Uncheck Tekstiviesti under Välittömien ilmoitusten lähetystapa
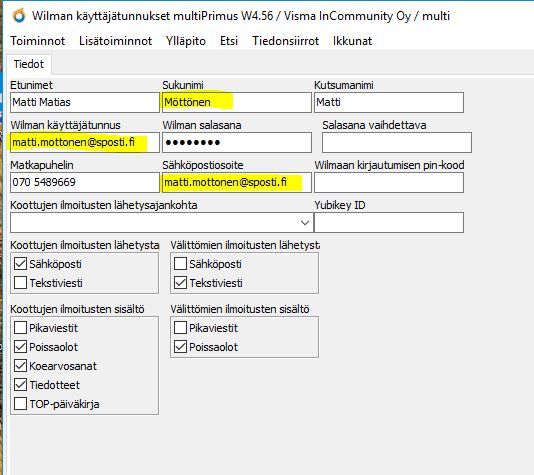Screen dimensions: 534x475 180,283
